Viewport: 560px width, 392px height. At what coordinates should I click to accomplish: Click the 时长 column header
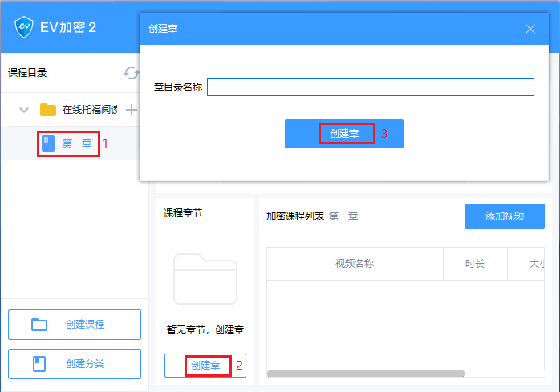(475, 264)
